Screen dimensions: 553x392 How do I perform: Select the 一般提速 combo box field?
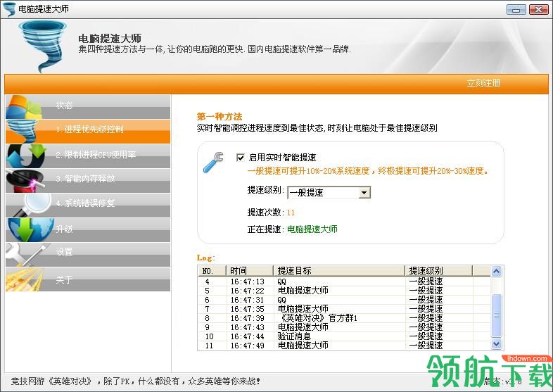click(x=329, y=193)
